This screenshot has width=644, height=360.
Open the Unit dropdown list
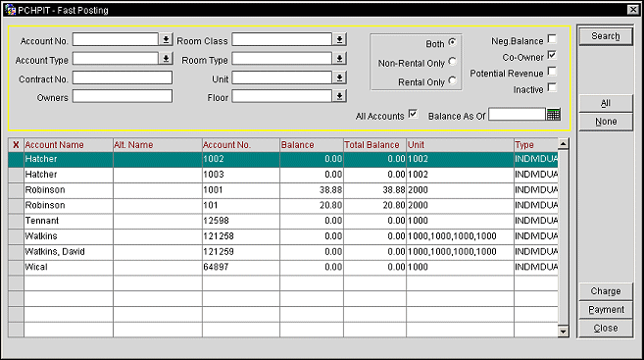point(339,77)
